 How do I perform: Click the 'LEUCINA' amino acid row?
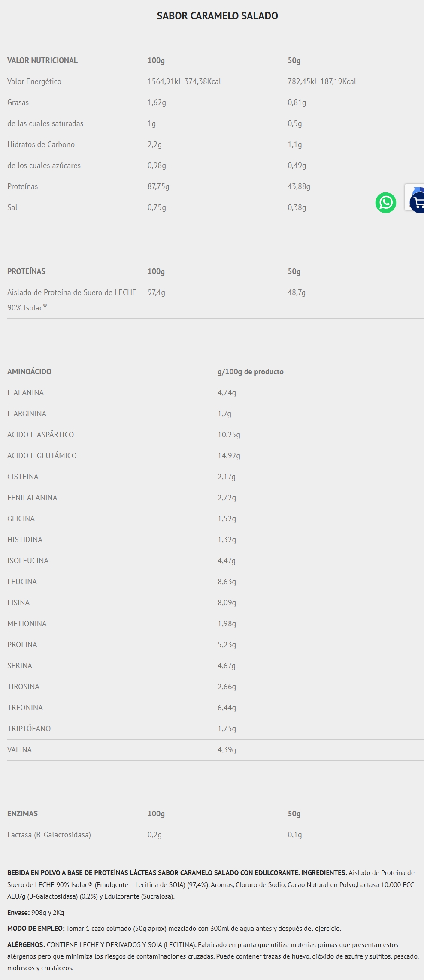[x=22, y=582]
